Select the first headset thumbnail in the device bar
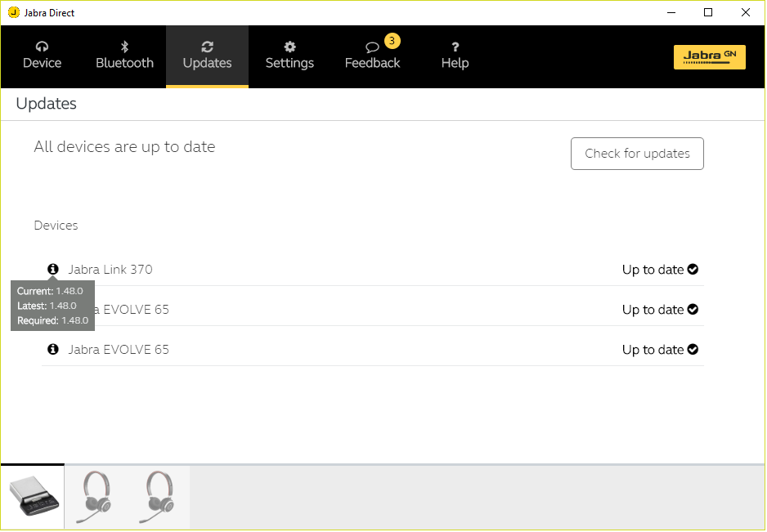 point(96,498)
